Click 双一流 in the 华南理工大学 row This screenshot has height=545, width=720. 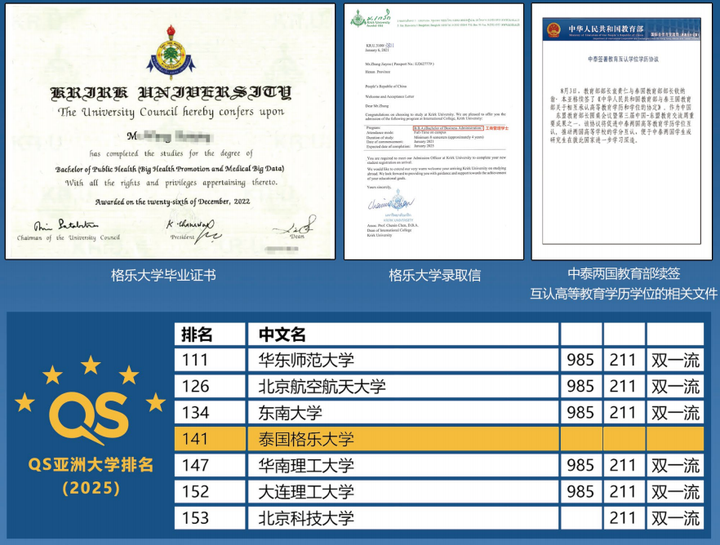[x=675, y=465]
